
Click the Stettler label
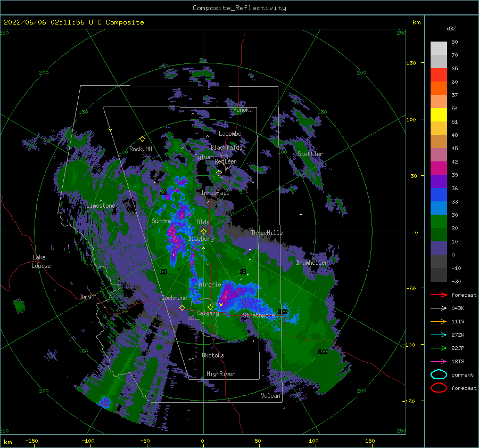[x=310, y=154]
